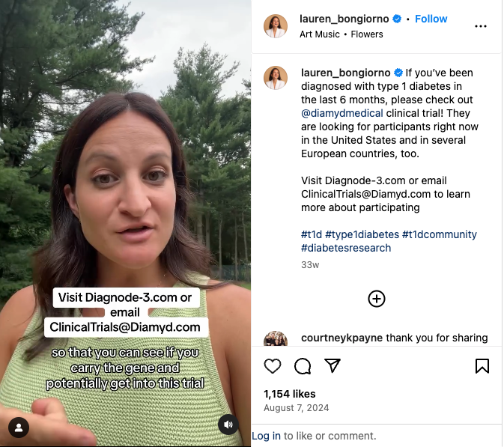Toggle video sound with speaker icon
The height and width of the screenshot is (447, 504).
228,425
